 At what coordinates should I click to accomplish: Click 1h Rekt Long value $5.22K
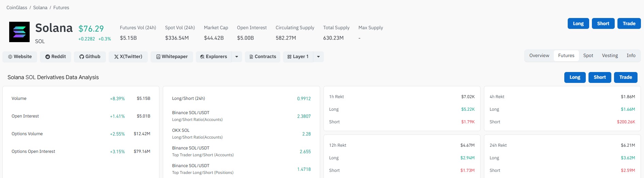coord(468,109)
